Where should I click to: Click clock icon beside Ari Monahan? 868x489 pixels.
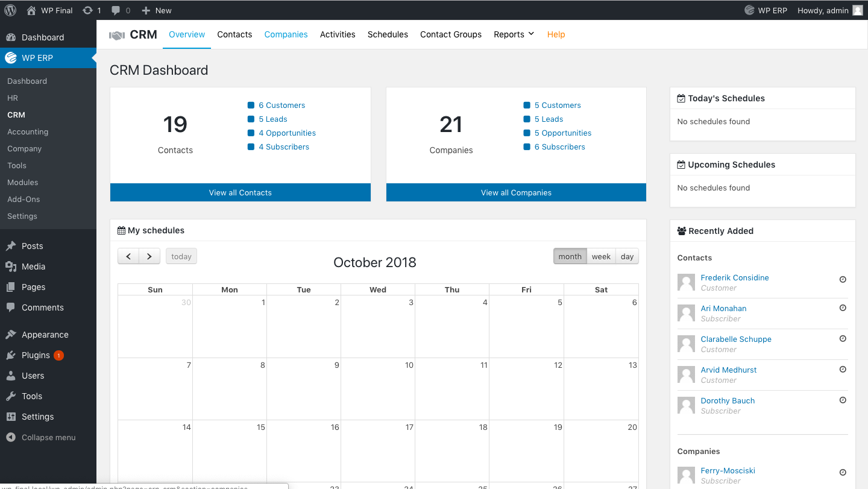tap(843, 308)
